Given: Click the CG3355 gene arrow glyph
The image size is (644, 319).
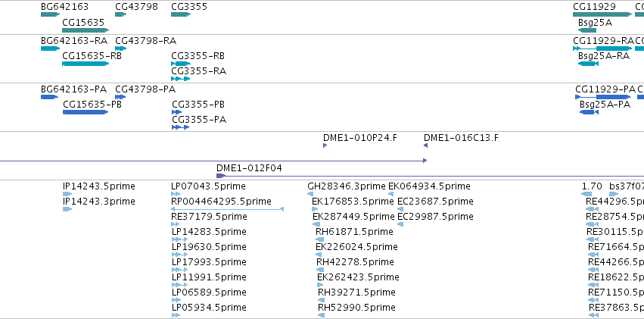Looking at the screenshot, I should [x=181, y=14].
